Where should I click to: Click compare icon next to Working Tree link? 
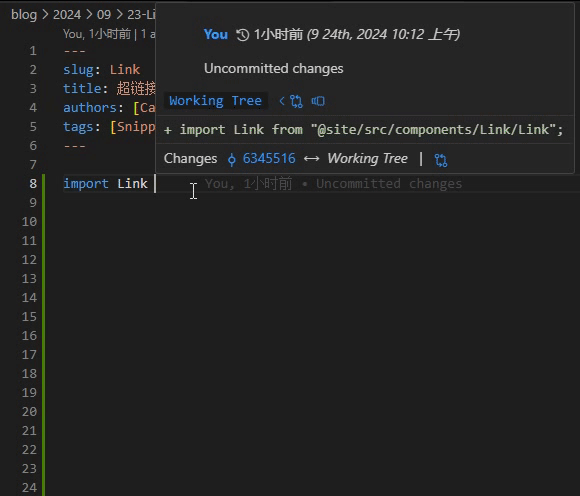[x=296, y=101]
